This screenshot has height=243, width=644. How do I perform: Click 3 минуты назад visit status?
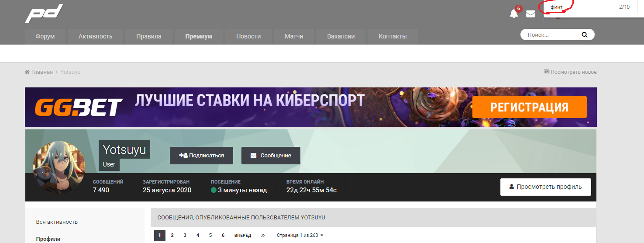[239, 190]
